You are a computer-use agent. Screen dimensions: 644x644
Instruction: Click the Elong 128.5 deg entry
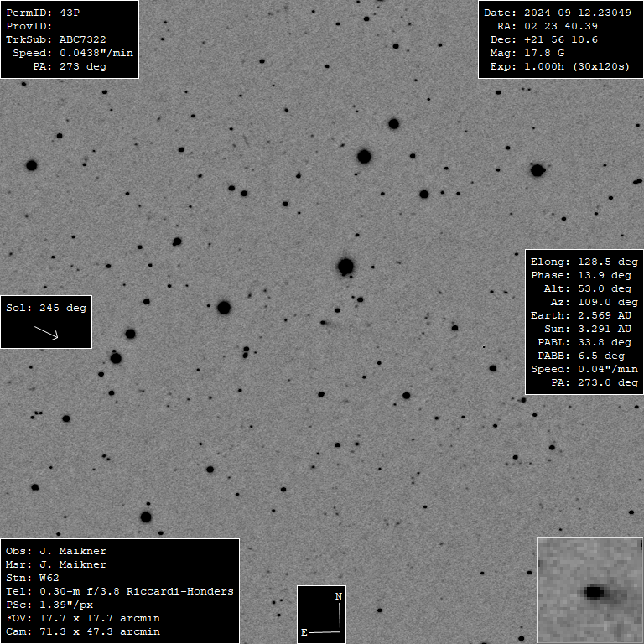(584, 262)
